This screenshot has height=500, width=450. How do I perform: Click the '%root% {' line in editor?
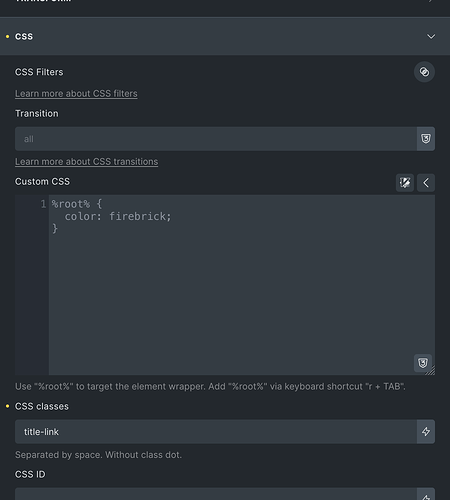(x=77, y=204)
